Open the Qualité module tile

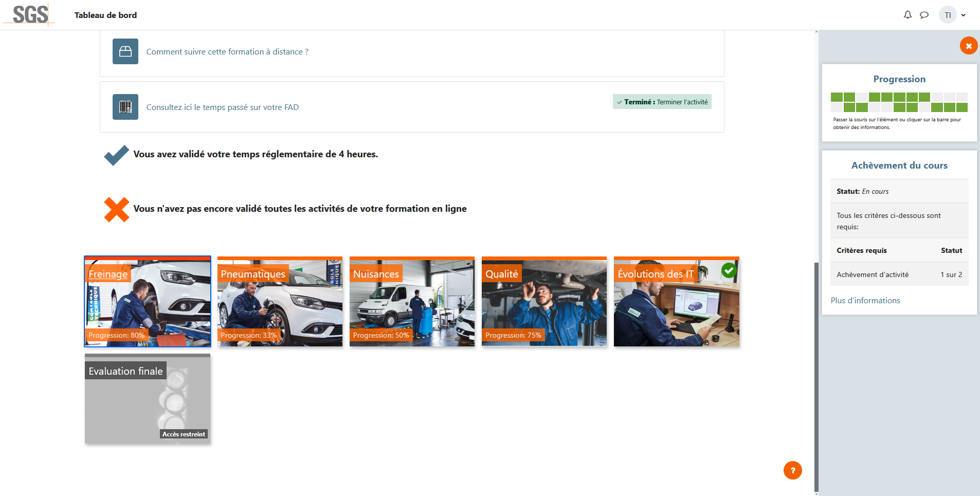click(x=544, y=302)
